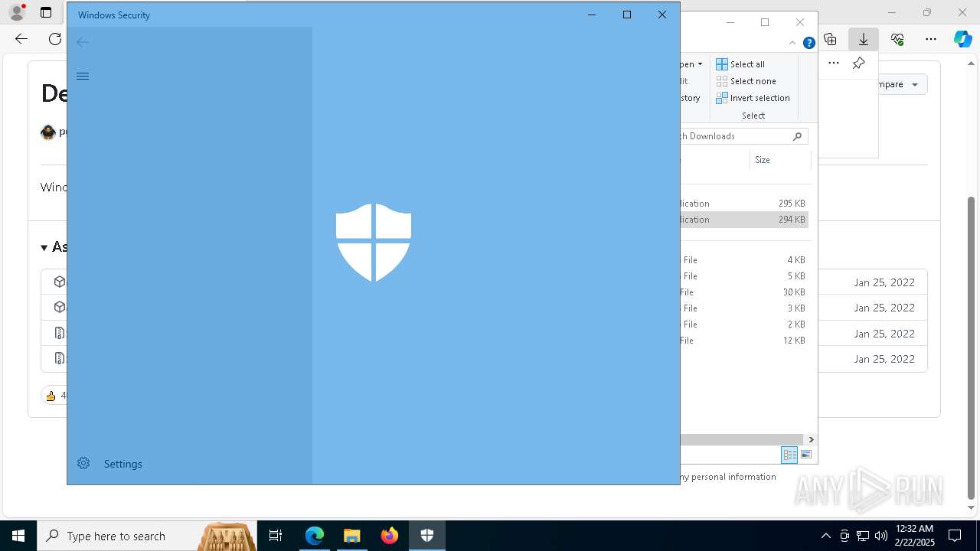980x551 pixels.
Task: Switch Explorer to large icons view
Action: pos(805,455)
